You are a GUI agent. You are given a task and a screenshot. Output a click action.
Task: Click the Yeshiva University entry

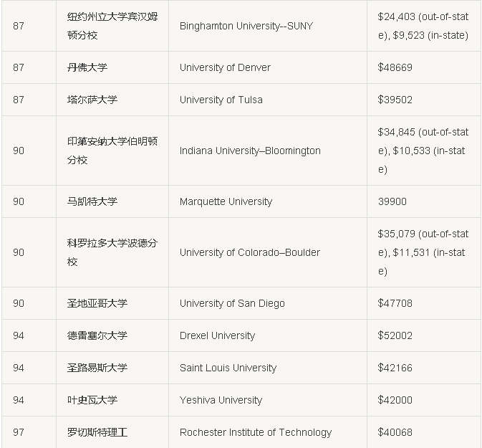(221, 400)
